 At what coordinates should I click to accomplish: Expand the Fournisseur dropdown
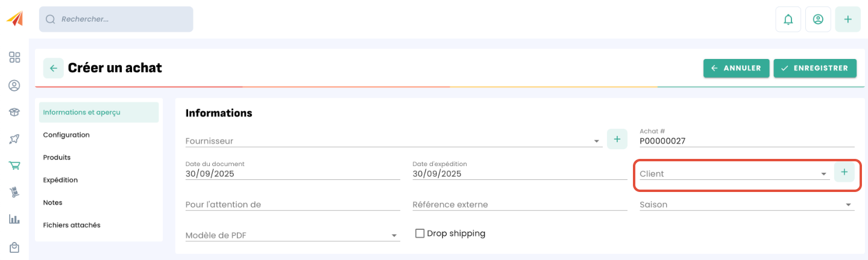597,141
